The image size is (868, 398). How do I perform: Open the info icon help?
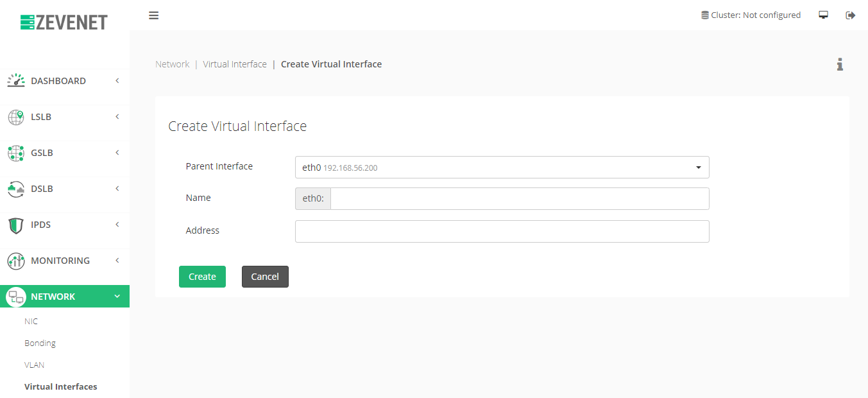point(840,64)
